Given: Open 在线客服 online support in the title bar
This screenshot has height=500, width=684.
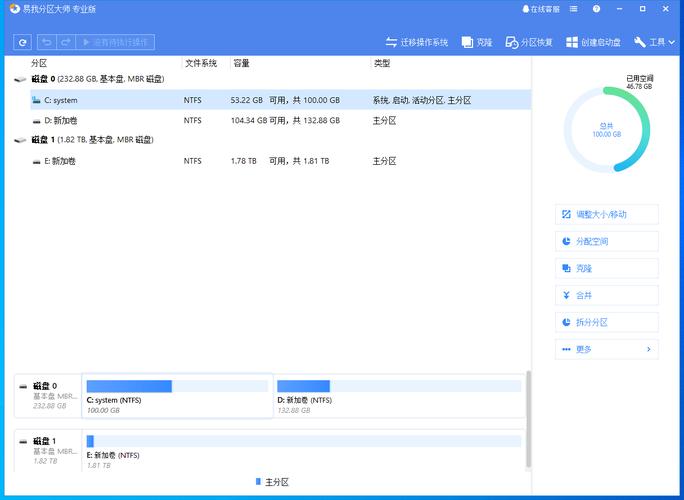Looking at the screenshot, I should 541,9.
